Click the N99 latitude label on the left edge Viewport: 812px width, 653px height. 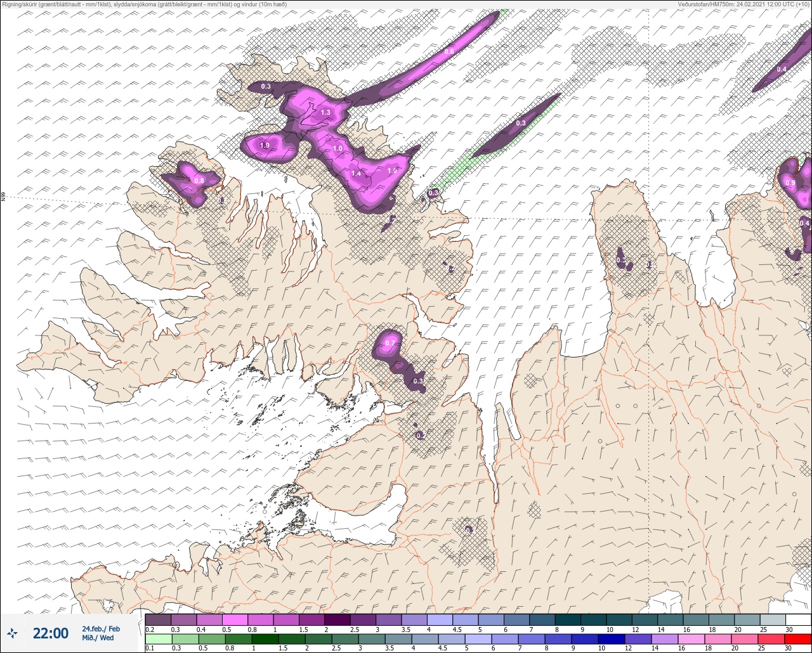click(x=3, y=197)
